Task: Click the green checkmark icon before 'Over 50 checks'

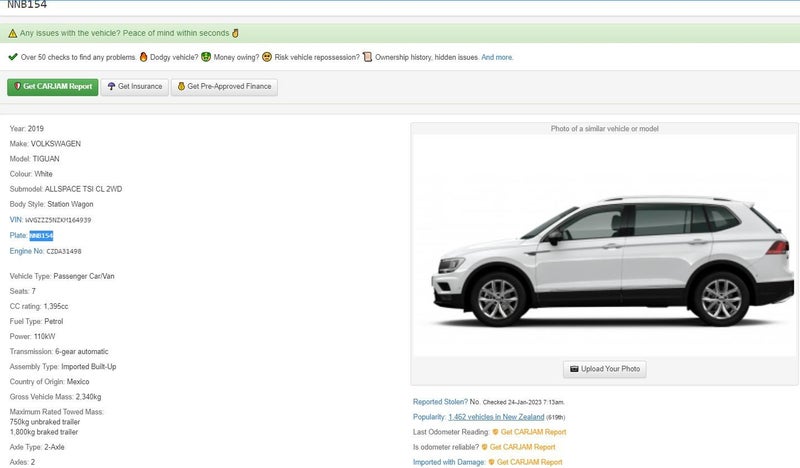Action: (x=13, y=57)
